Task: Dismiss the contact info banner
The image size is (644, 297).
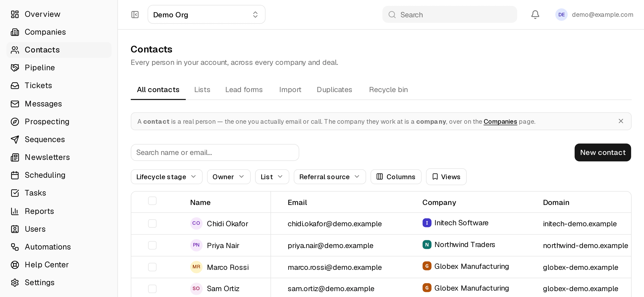Action: (x=621, y=121)
